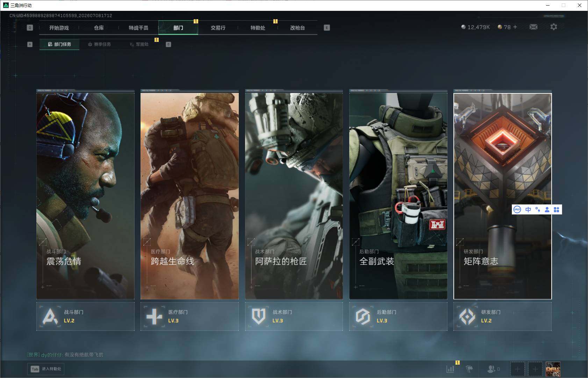Open the friends icon showing 0

(493, 369)
